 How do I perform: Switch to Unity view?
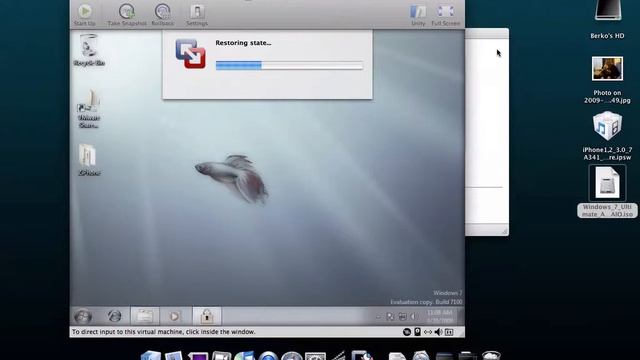(x=418, y=15)
